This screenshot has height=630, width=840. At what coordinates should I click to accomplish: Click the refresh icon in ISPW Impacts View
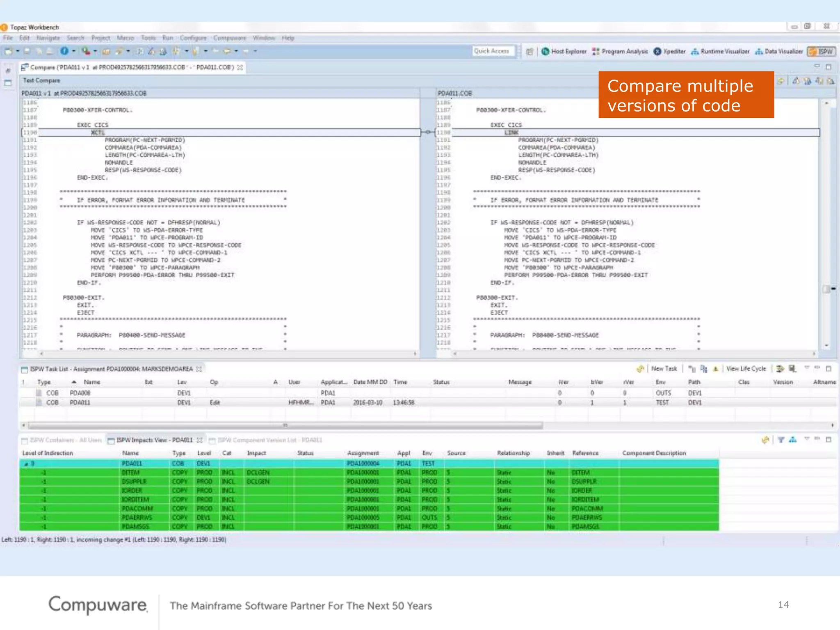(x=765, y=440)
